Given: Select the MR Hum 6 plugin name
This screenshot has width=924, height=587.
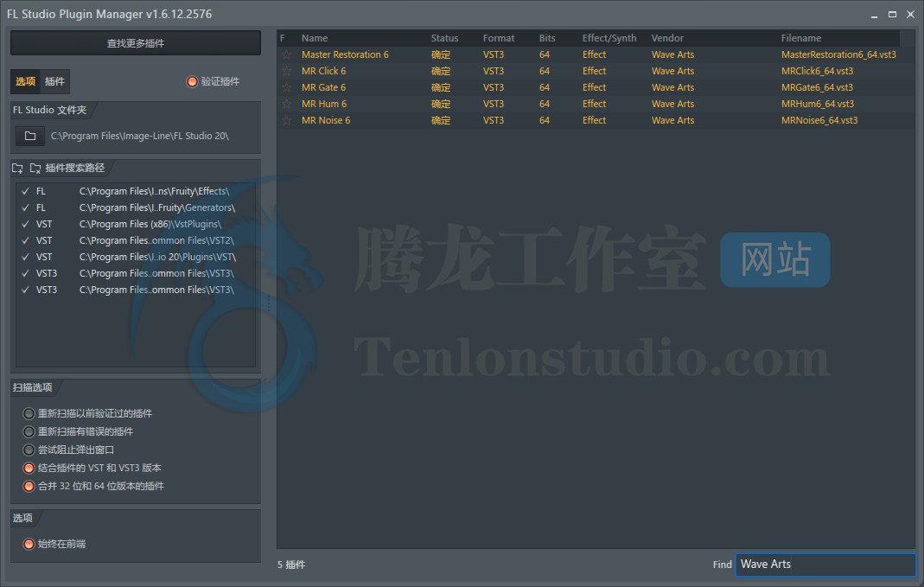Looking at the screenshot, I should 324,105.
